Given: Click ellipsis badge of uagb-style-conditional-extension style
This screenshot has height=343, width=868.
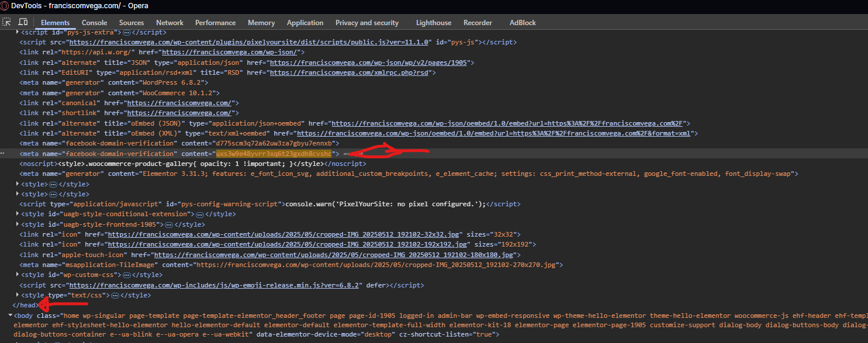Looking at the screenshot, I should point(199,214).
